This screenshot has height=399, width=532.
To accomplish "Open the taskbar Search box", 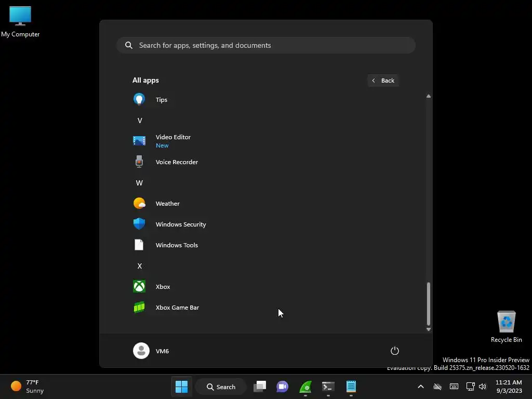I will pos(221,387).
